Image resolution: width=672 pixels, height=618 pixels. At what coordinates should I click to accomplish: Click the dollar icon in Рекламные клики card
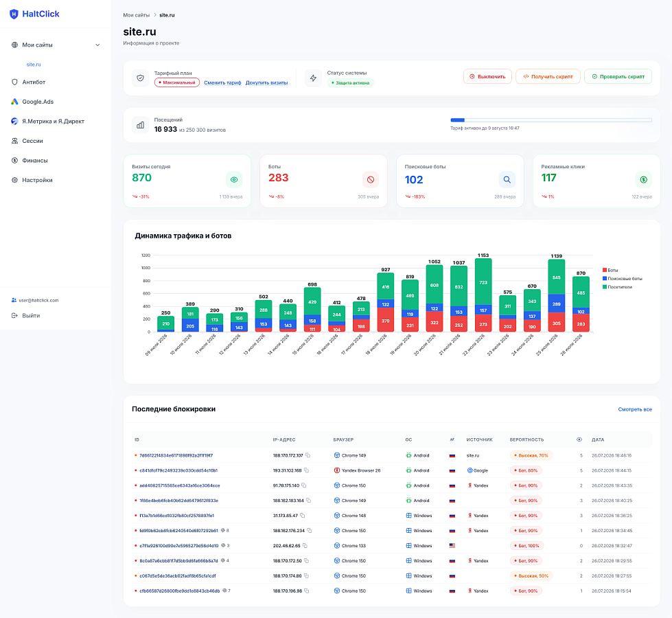(x=644, y=180)
